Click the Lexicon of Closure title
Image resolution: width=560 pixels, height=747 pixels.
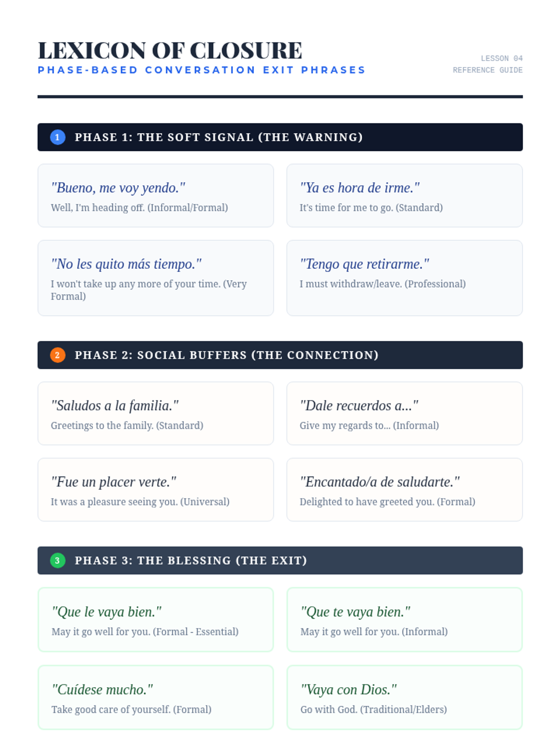coord(170,50)
